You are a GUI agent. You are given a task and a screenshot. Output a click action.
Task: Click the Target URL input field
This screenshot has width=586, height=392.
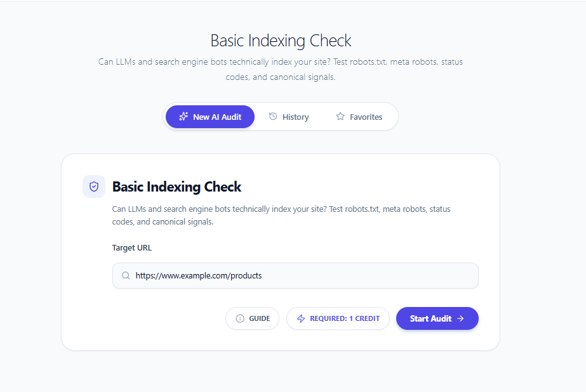coord(295,275)
